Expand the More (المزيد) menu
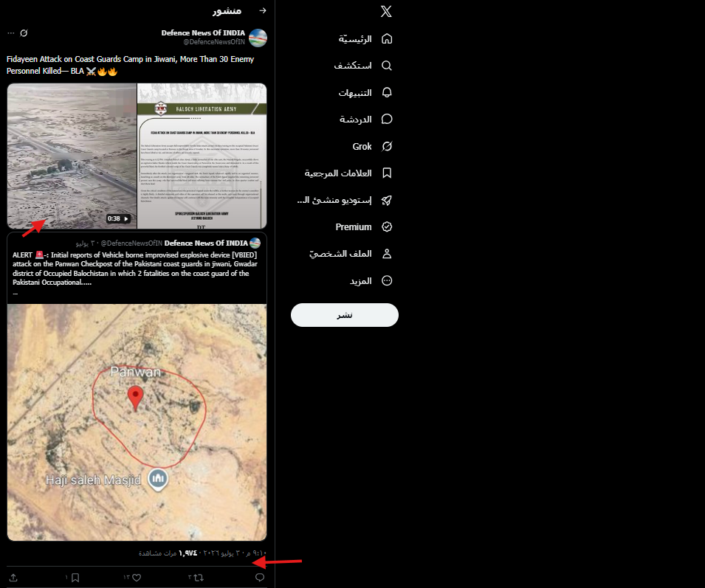This screenshot has width=705, height=588. [371, 281]
